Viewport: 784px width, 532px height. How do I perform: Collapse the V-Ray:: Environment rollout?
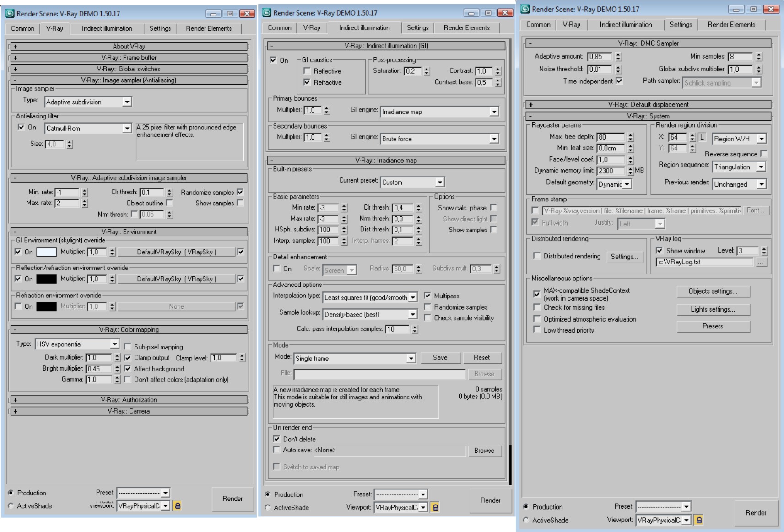coord(129,231)
